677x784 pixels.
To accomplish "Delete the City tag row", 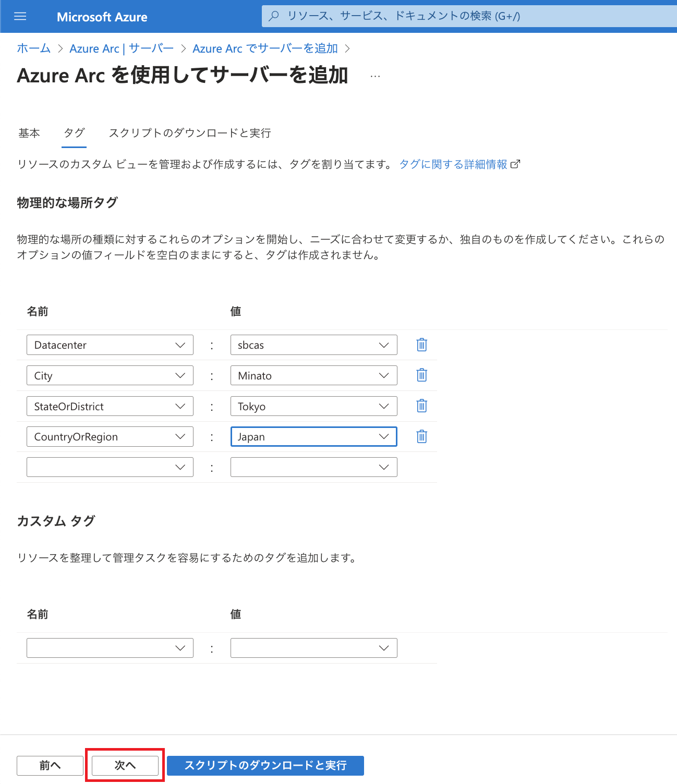I will tap(422, 375).
